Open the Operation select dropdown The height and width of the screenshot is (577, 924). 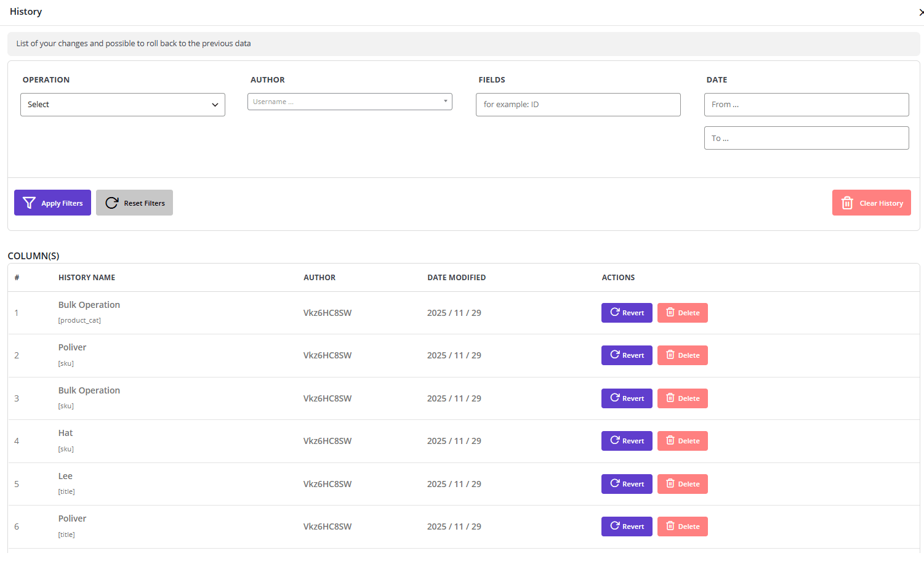click(x=123, y=105)
